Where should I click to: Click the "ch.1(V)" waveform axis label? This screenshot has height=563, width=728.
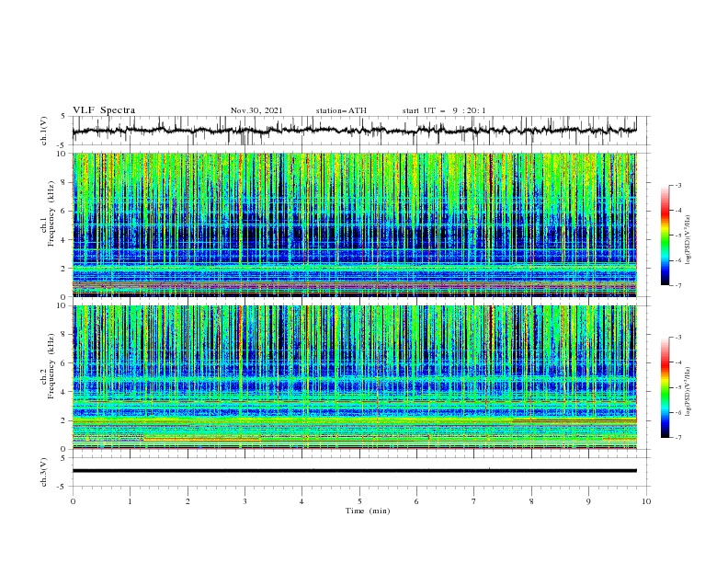click(x=44, y=131)
